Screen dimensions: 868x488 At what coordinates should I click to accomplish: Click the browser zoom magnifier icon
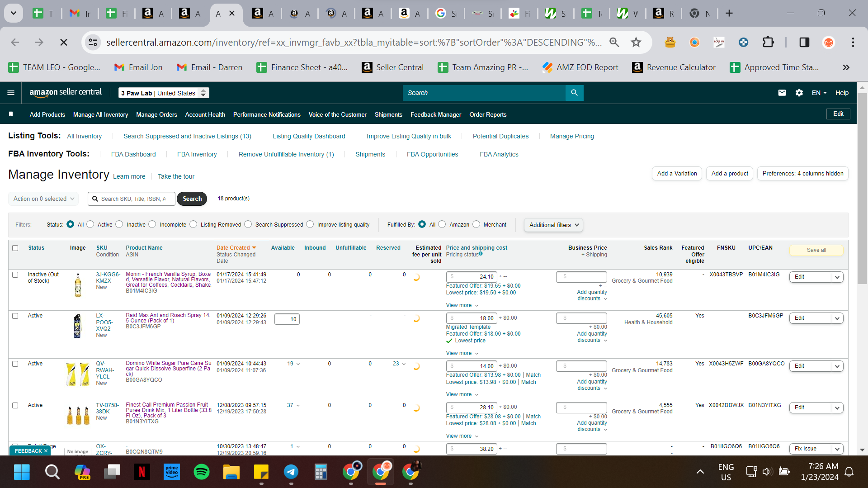(614, 42)
